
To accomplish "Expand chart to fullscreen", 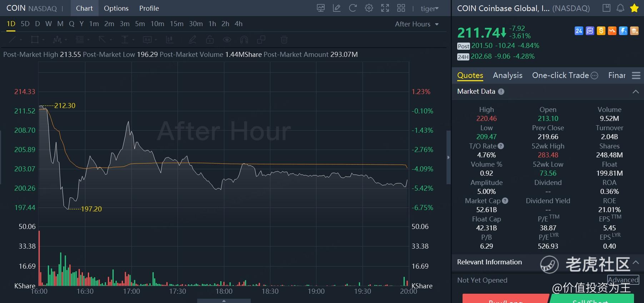I will [385, 8].
